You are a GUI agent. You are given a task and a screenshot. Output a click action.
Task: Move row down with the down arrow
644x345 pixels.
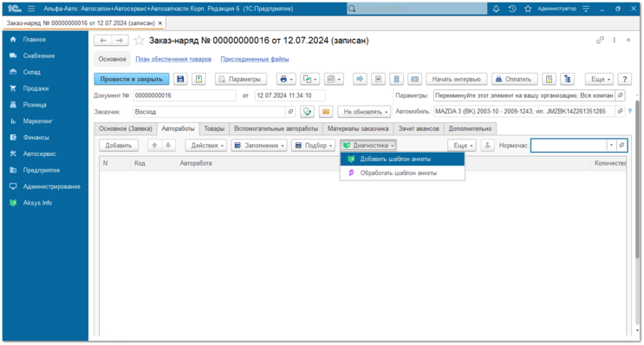pos(168,146)
